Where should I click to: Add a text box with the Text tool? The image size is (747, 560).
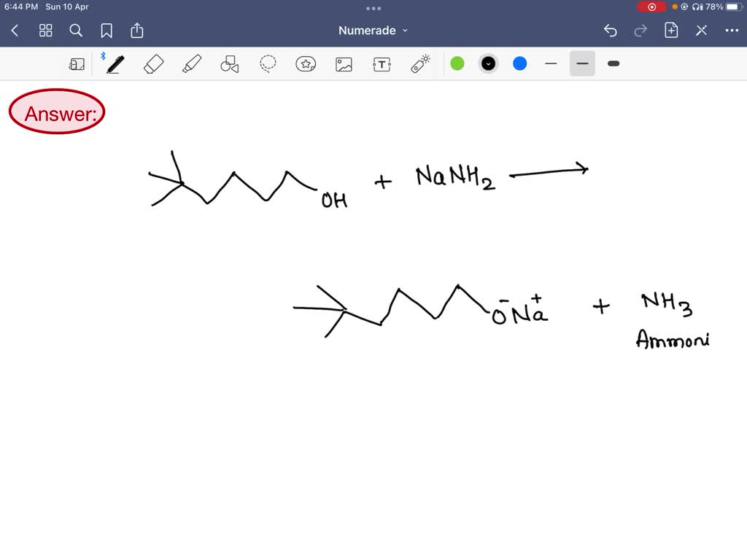(382, 63)
